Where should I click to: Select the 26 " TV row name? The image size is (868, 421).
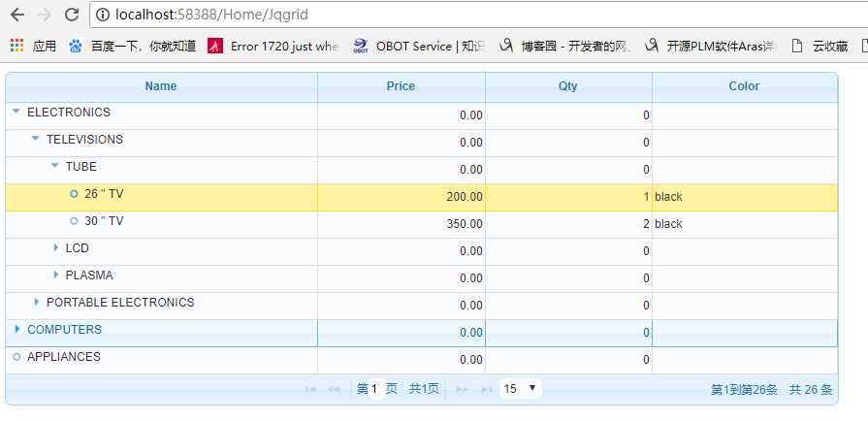click(x=104, y=194)
